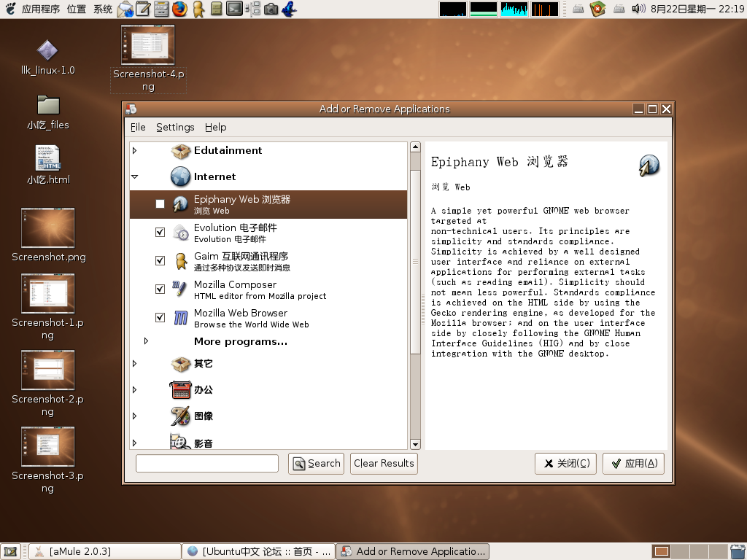
Task: Click the 办公 typewriter category icon
Action: (x=181, y=389)
